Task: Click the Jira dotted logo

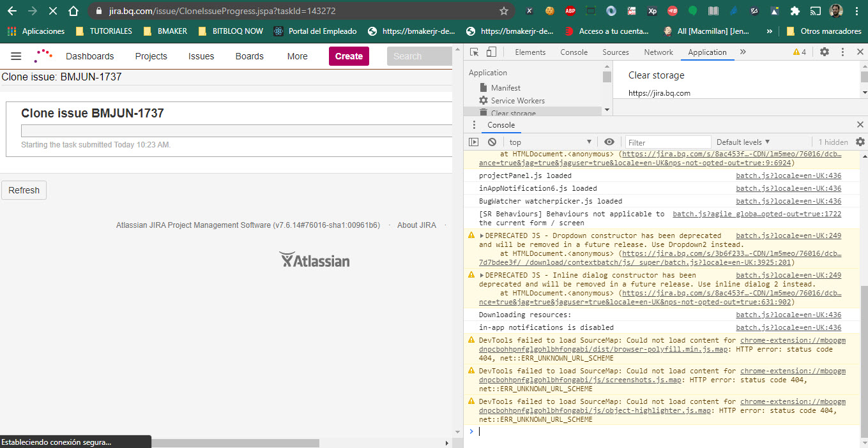Action: click(x=43, y=56)
